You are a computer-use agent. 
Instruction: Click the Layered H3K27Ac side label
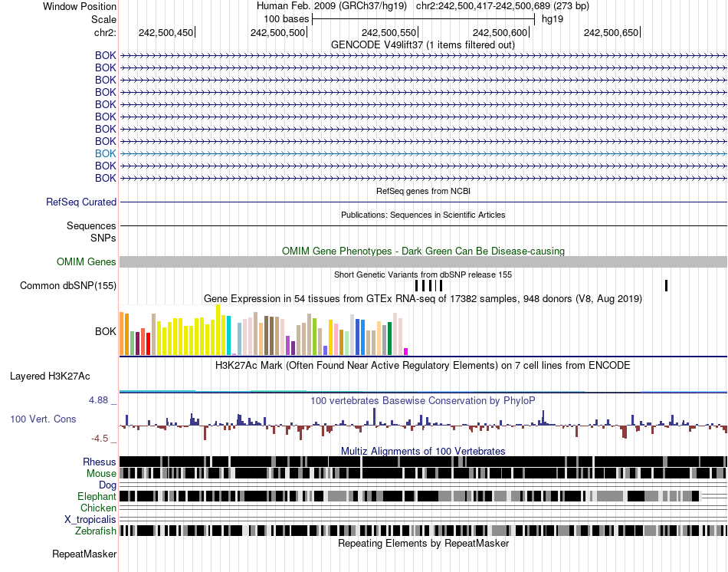pos(50,376)
